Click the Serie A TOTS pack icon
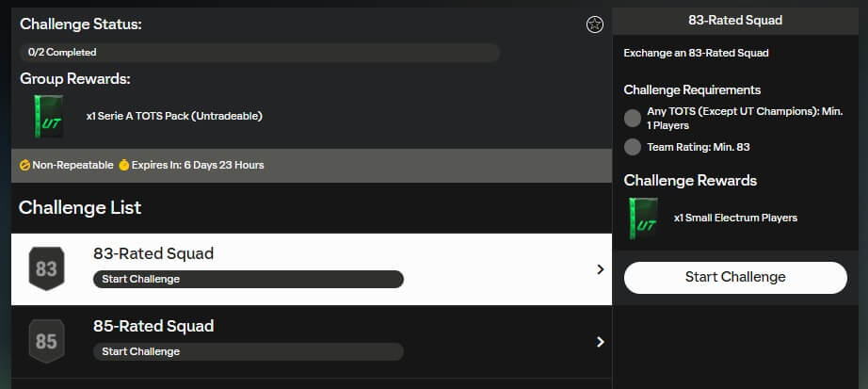The image size is (868, 389). tap(47, 117)
